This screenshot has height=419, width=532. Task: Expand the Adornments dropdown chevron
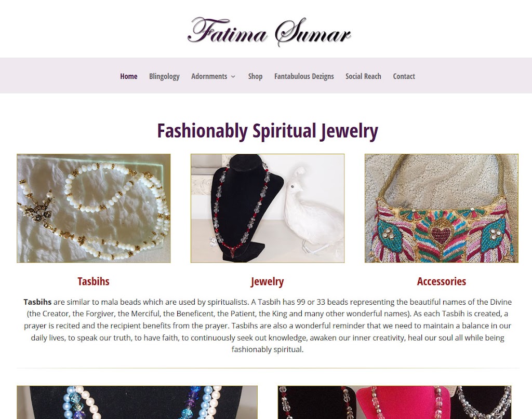pyautogui.click(x=233, y=77)
